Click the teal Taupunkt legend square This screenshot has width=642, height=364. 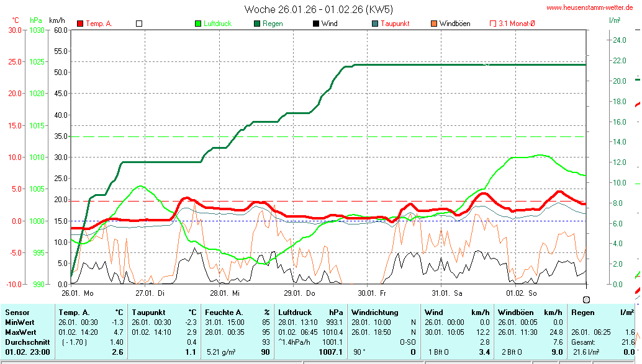tap(375, 24)
